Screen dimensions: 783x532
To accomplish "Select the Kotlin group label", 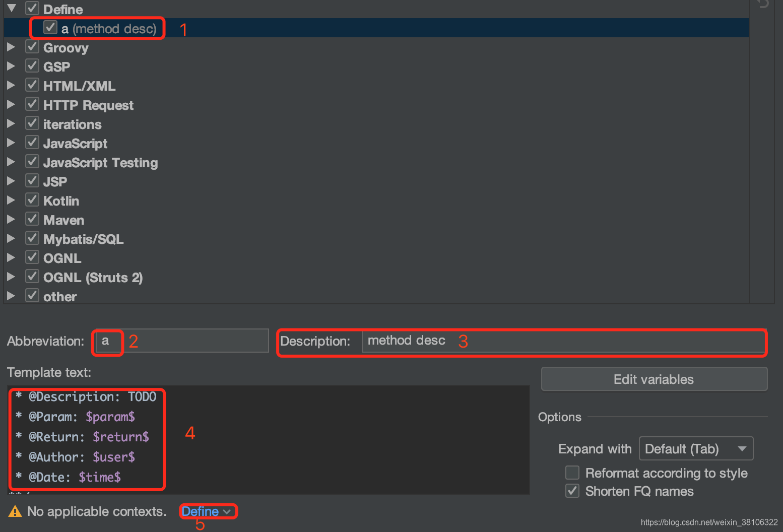I will tap(61, 201).
